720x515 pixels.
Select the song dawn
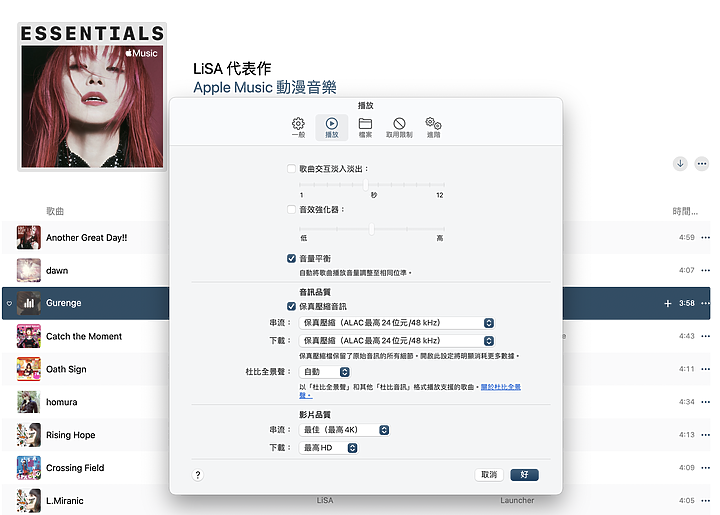pyautogui.click(x=57, y=271)
